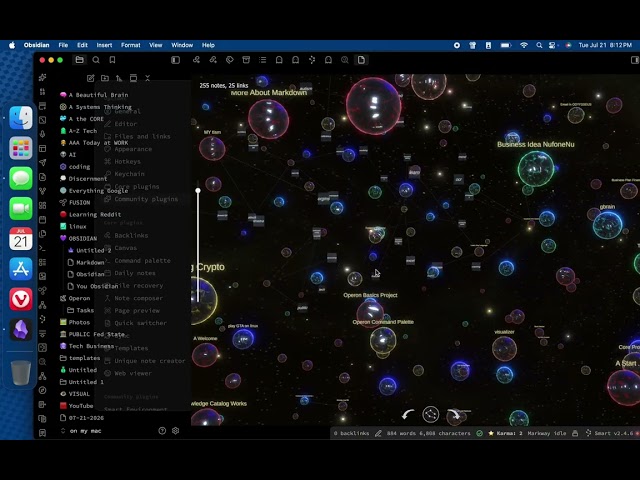Select the 'Business Idea NufoneNu' graph node
Screen dimensions: 640x480
pyautogui.click(x=536, y=168)
